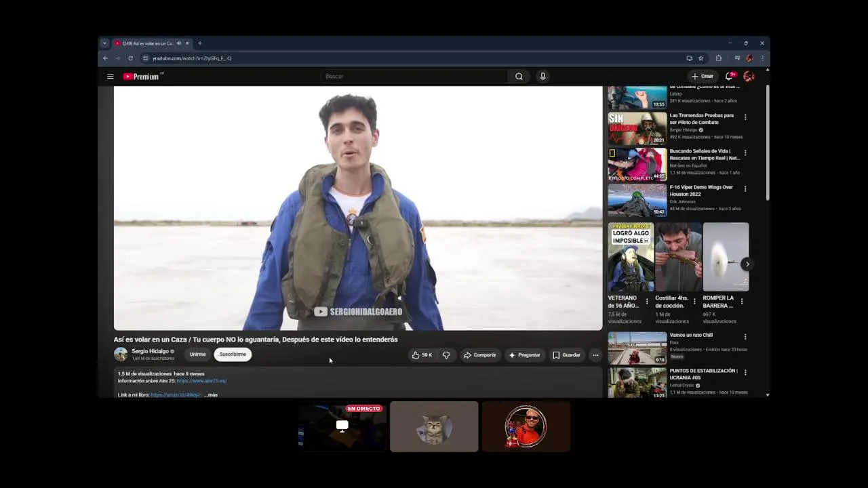The width and height of the screenshot is (868, 488).
Task: Select the sunglasses man participant tile
Action: 526,426
